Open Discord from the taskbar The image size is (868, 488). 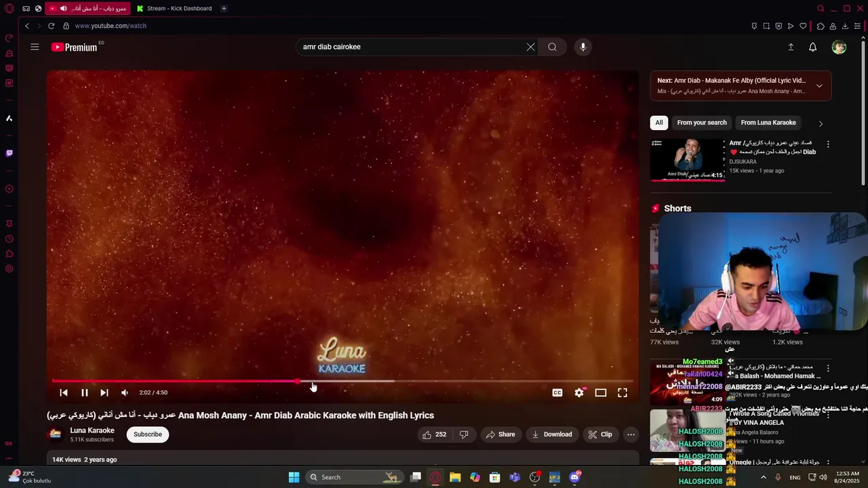[575, 477]
